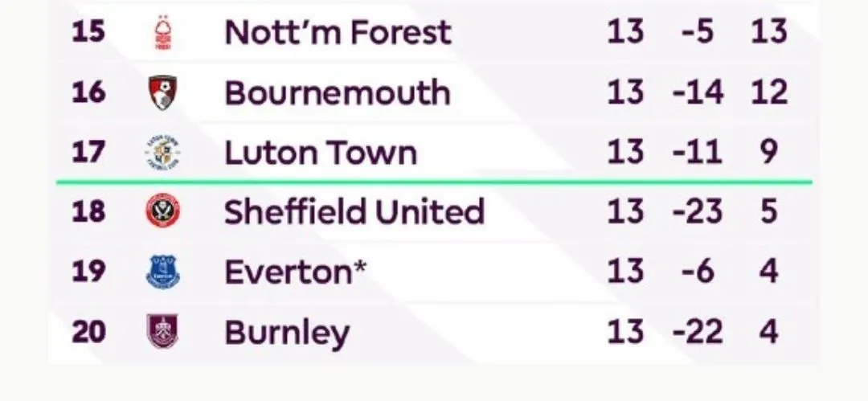Screen dimensions: 868x401
Task: Click Bournemouth's -14 goal difference
Action: tap(698, 92)
